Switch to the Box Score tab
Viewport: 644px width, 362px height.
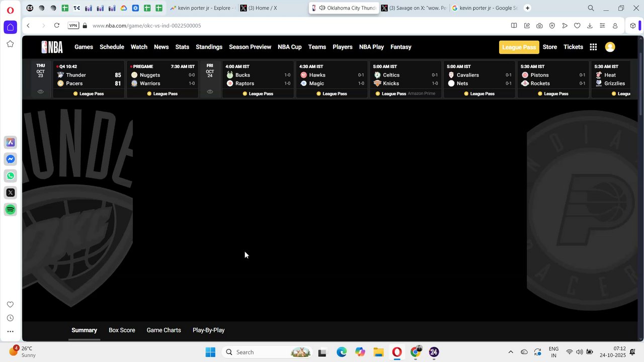[x=122, y=330]
